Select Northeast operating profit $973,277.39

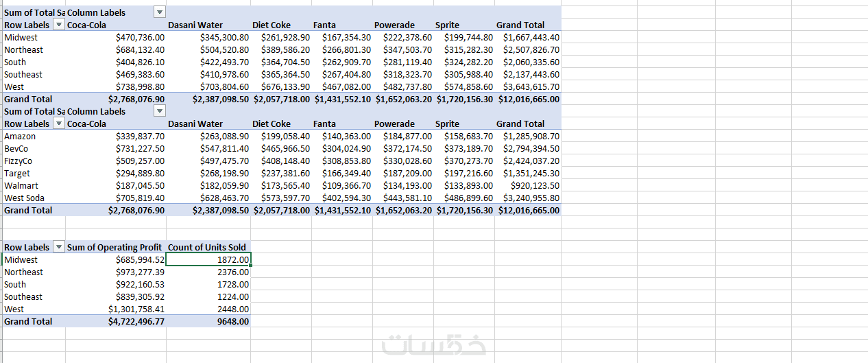136,272
